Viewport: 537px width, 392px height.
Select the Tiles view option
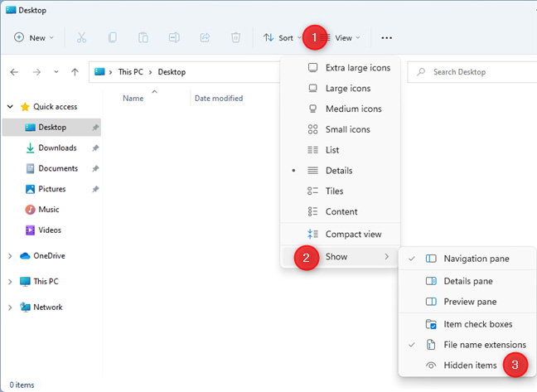click(340, 191)
